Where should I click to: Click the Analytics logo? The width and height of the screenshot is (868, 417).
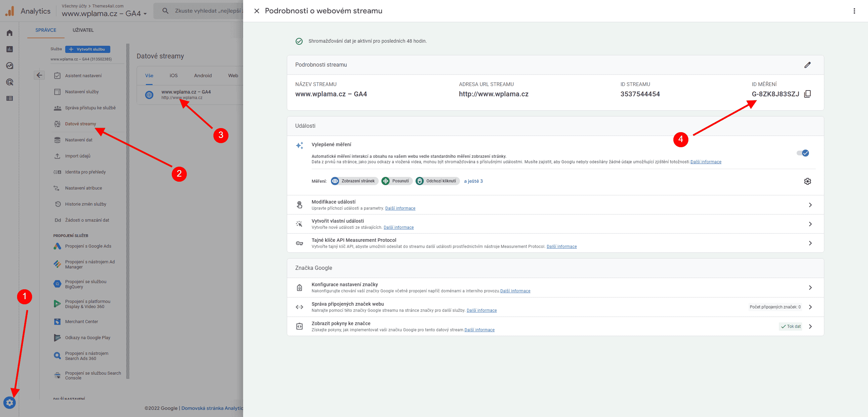click(10, 11)
